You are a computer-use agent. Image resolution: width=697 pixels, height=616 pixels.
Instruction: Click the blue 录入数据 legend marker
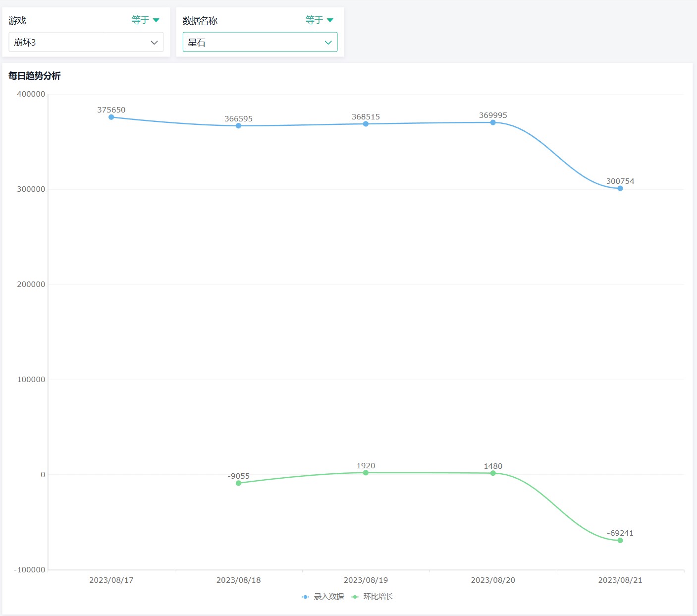[305, 597]
